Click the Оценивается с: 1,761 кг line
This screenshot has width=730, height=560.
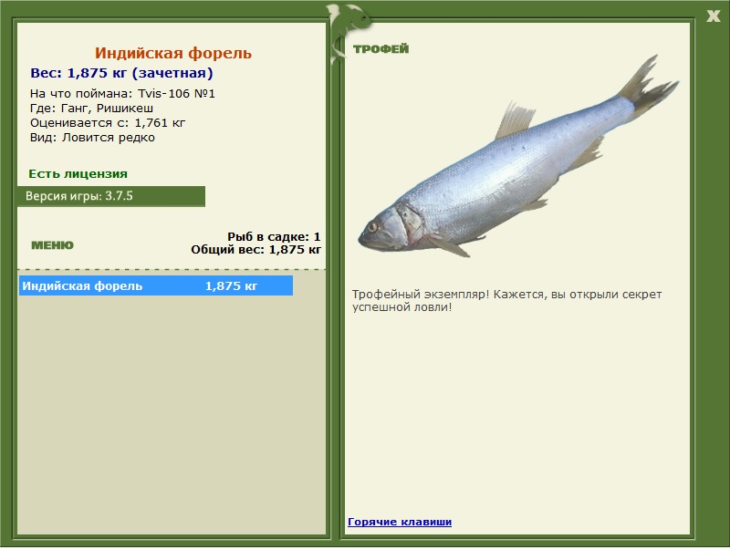coord(108,123)
